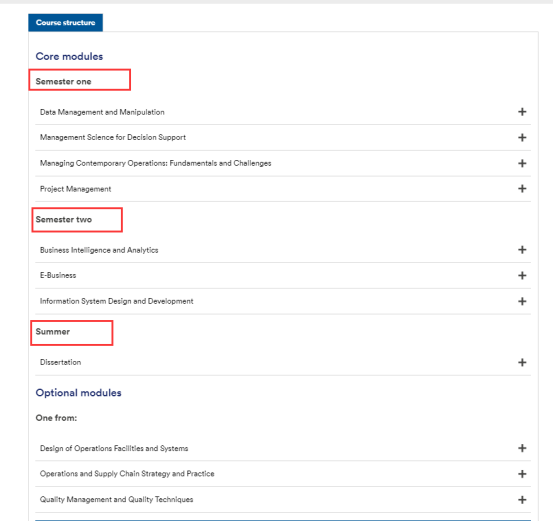Image resolution: width=554 pixels, height=521 pixels.
Task: Open the Dissertation module title
Action: coord(60,362)
